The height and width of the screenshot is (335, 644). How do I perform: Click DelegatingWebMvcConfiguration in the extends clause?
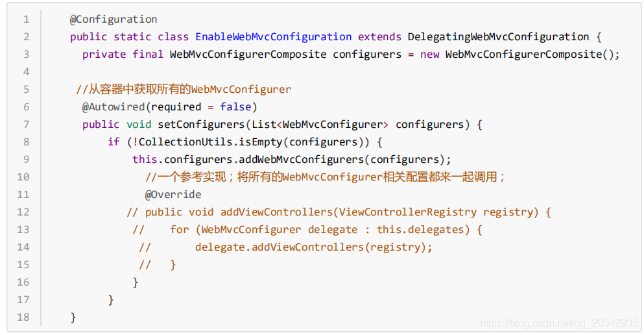(498, 36)
